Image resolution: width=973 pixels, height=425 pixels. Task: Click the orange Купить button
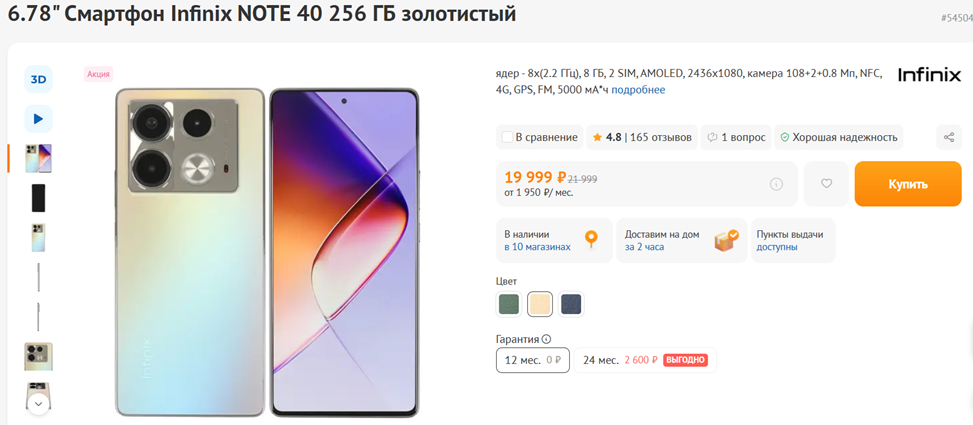907,184
